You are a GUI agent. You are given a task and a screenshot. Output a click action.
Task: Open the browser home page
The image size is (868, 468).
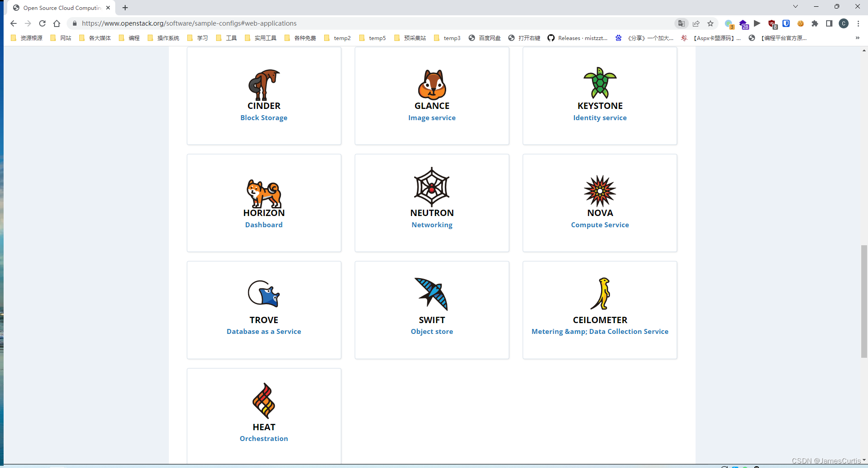(x=57, y=23)
